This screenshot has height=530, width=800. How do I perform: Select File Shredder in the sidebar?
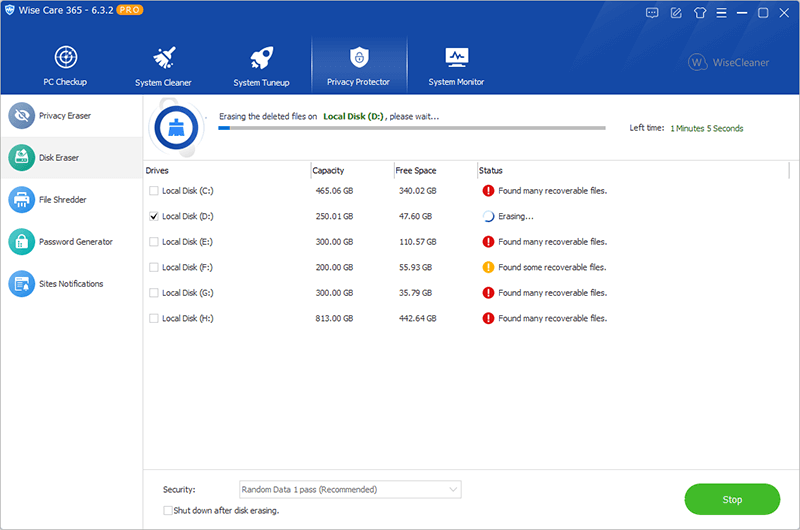63,199
